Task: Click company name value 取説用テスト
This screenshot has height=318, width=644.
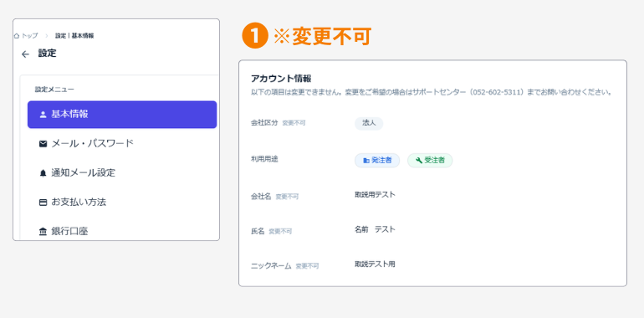Action: click(375, 195)
